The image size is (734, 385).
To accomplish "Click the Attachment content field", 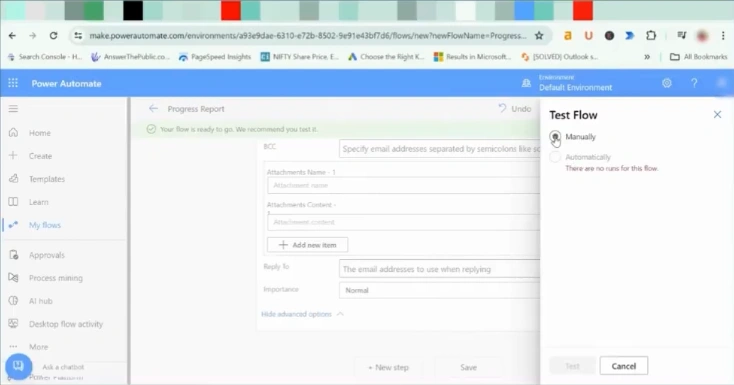I will tap(404, 222).
